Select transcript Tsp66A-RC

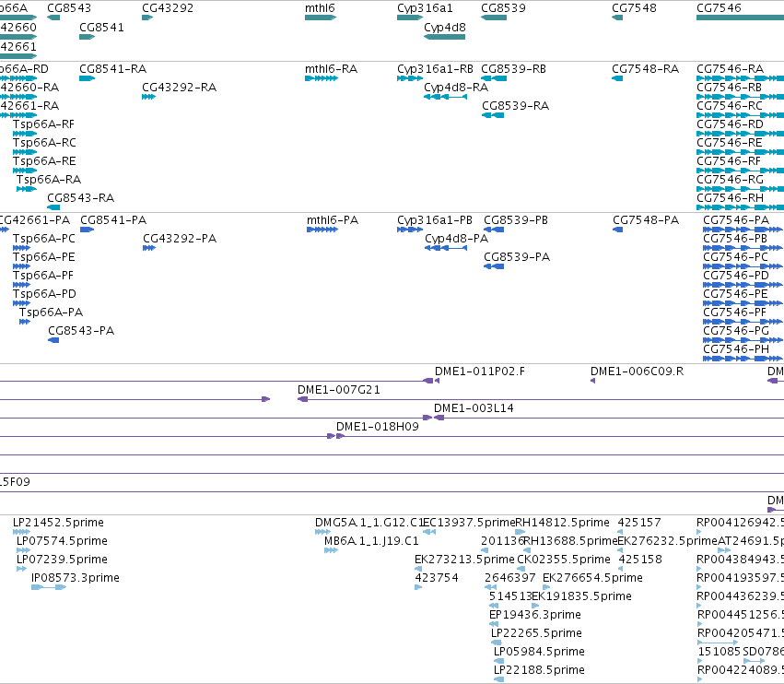click(44, 143)
